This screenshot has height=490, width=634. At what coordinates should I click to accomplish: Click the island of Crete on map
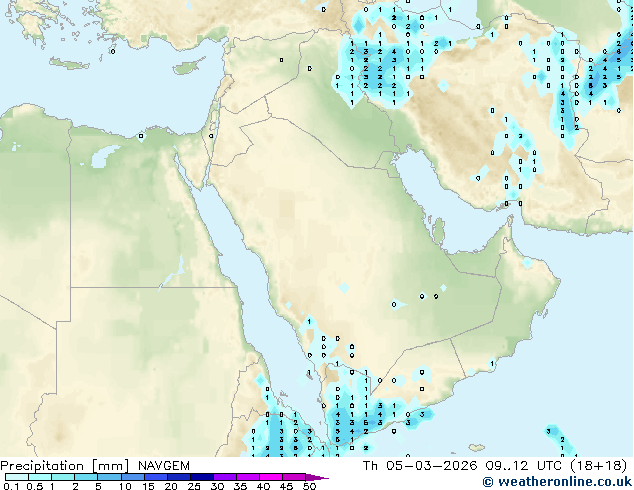pos(69,63)
